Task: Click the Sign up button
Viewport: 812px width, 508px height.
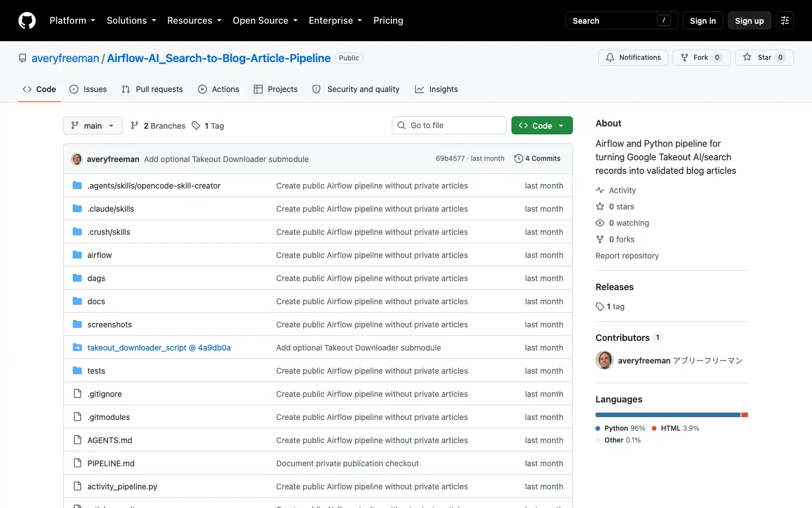Action: [x=749, y=20]
